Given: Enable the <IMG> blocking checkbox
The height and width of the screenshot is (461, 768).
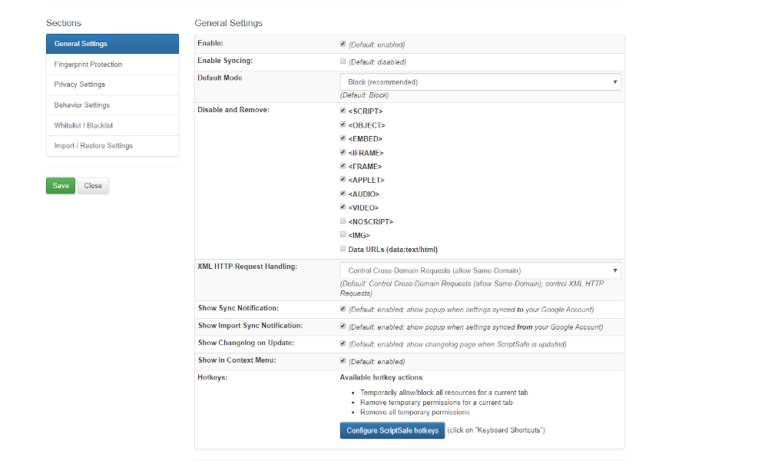Looking at the screenshot, I should coord(343,235).
